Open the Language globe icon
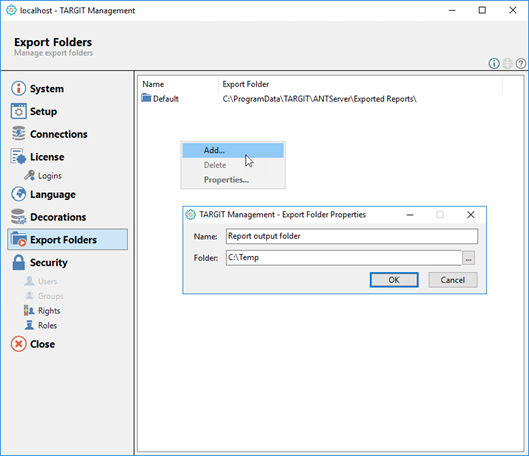Viewport: 529px width, 456px height. 18,194
